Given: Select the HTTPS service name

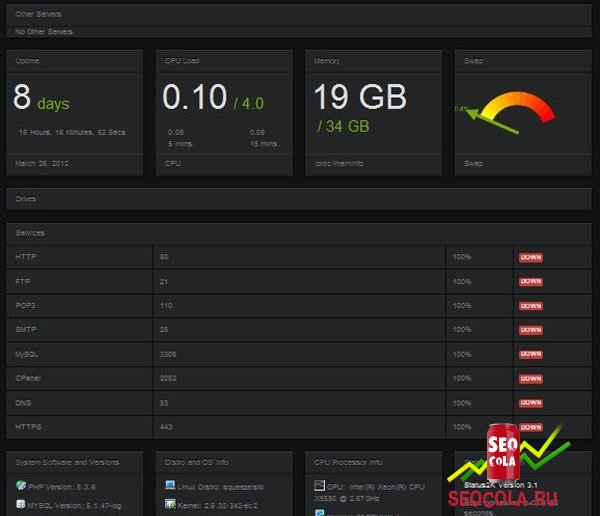Looking at the screenshot, I should click(x=28, y=427).
